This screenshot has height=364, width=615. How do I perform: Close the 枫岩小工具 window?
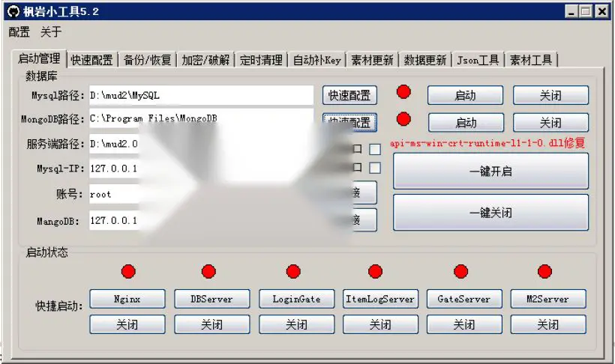click(x=601, y=11)
